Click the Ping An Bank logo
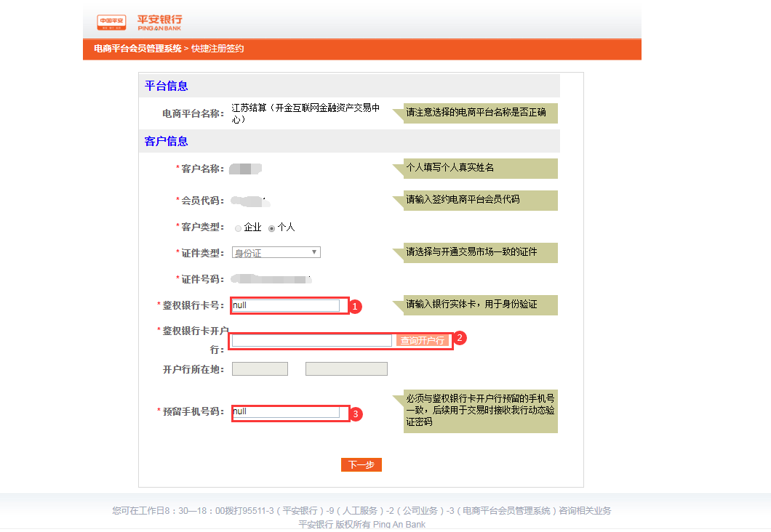The height and width of the screenshot is (532, 771). click(140, 23)
